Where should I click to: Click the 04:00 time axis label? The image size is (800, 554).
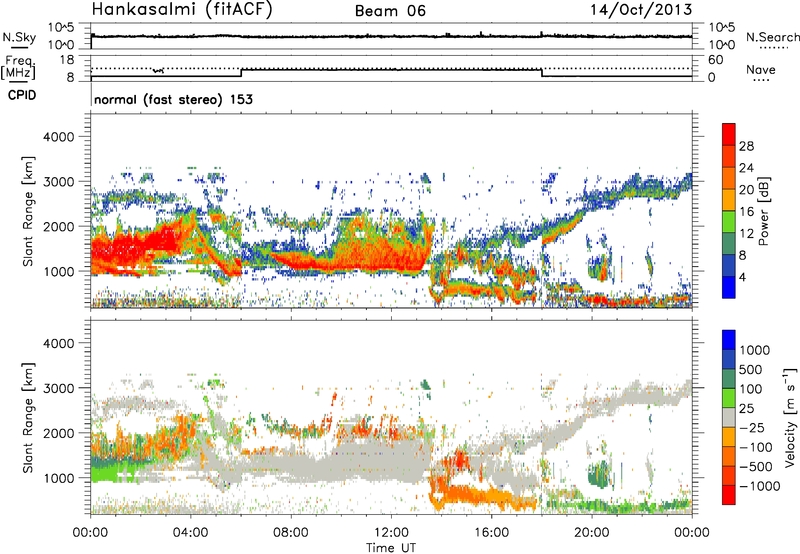[191, 533]
